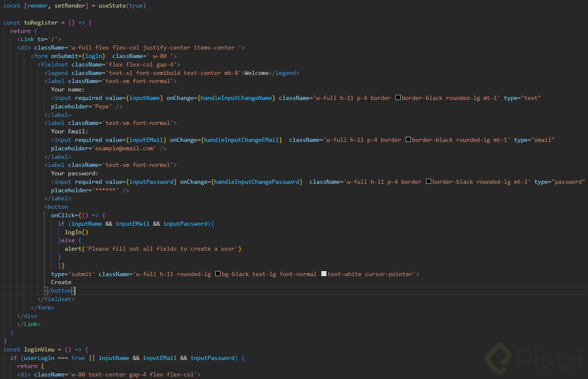
Task: Select the handleInputChangeName handler reference
Action: point(238,98)
